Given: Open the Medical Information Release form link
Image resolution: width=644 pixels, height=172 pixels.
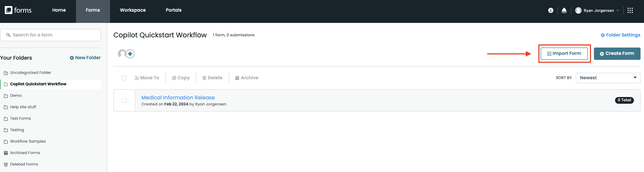Looking at the screenshot, I should point(178,97).
